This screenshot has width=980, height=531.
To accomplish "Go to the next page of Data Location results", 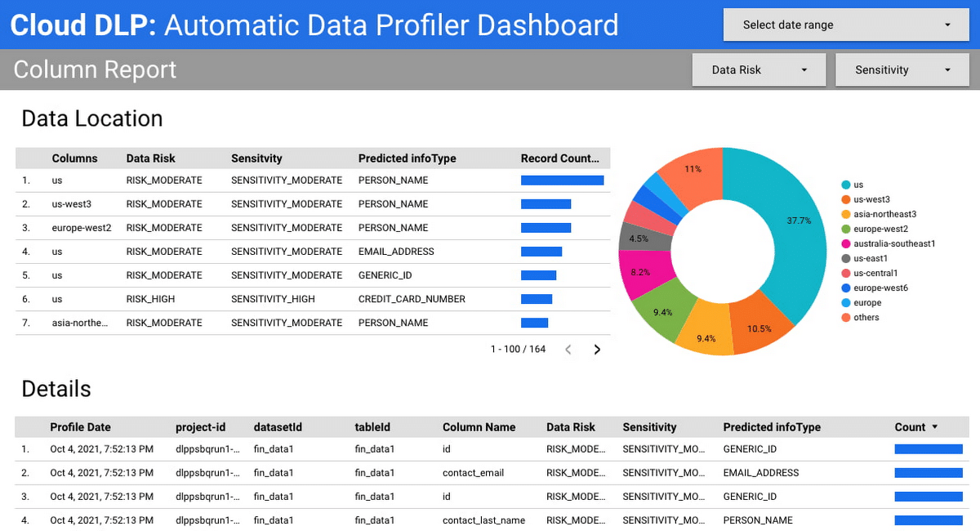I will pos(597,350).
